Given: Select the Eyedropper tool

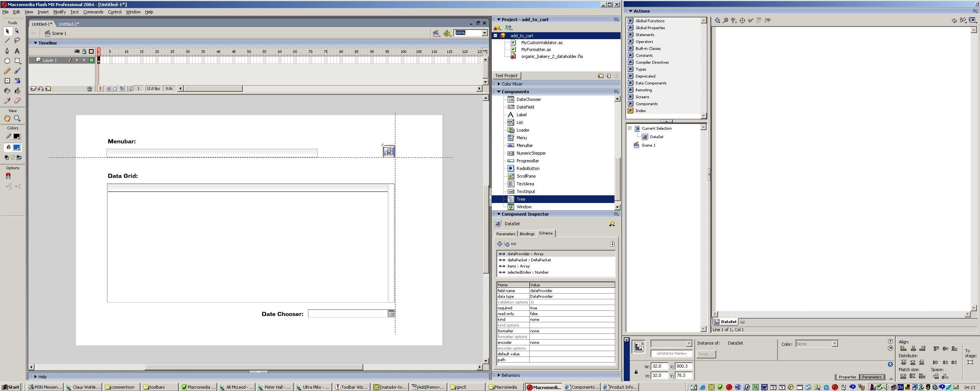Looking at the screenshot, I should (7, 101).
